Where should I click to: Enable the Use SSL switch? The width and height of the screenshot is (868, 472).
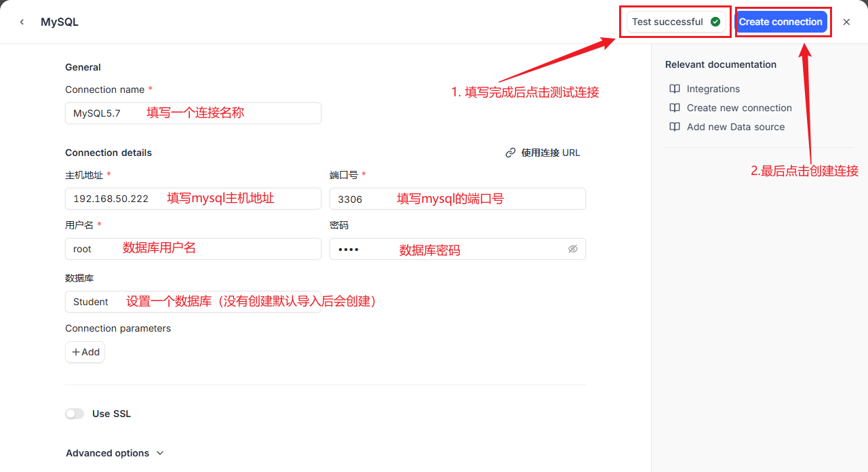click(x=75, y=414)
